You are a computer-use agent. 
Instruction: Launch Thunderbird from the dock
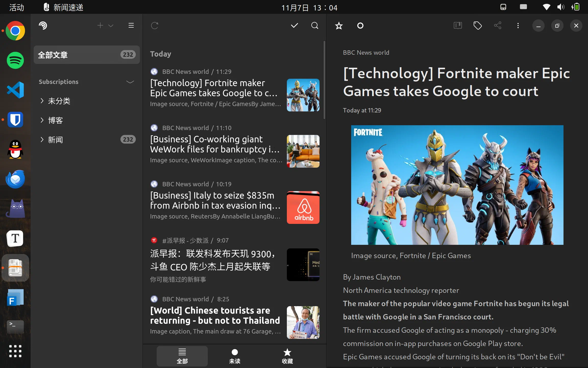15,179
